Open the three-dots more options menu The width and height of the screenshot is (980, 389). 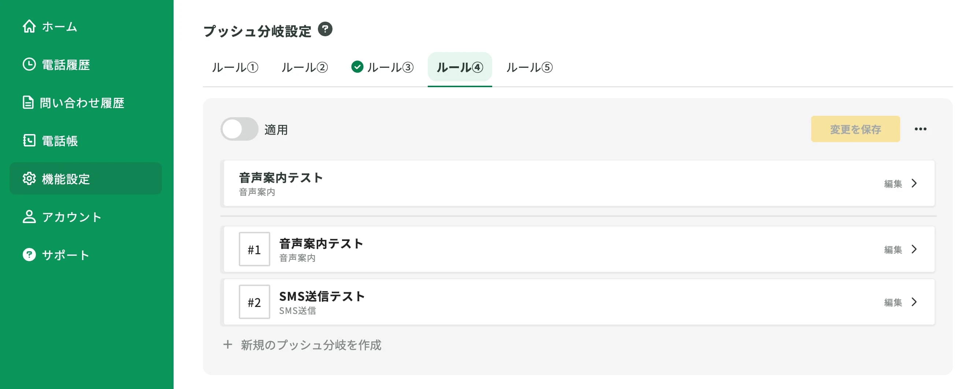[x=920, y=129]
